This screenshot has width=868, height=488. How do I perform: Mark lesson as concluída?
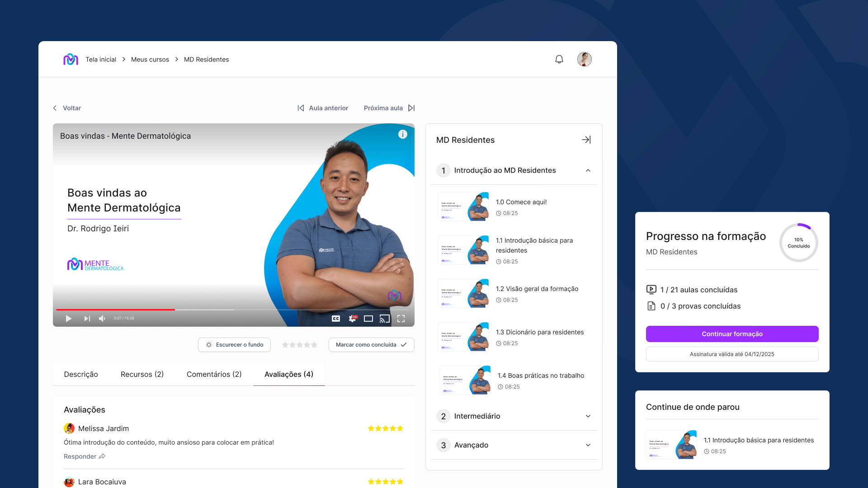[x=371, y=345]
